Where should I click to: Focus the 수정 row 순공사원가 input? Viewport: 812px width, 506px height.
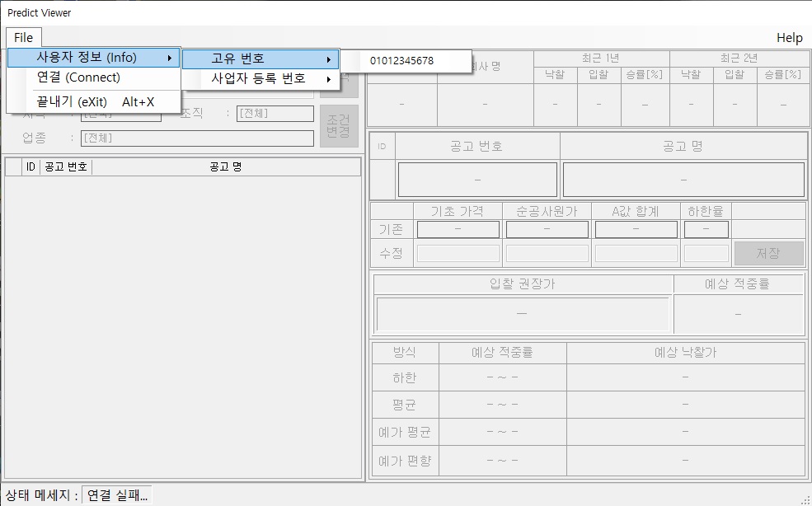click(547, 254)
